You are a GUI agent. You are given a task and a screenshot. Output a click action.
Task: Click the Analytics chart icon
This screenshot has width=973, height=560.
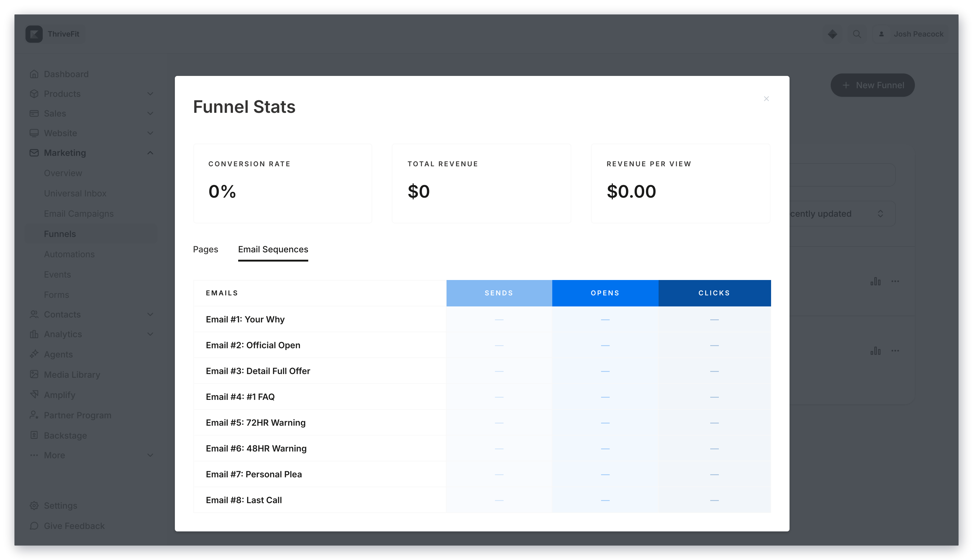point(34,334)
